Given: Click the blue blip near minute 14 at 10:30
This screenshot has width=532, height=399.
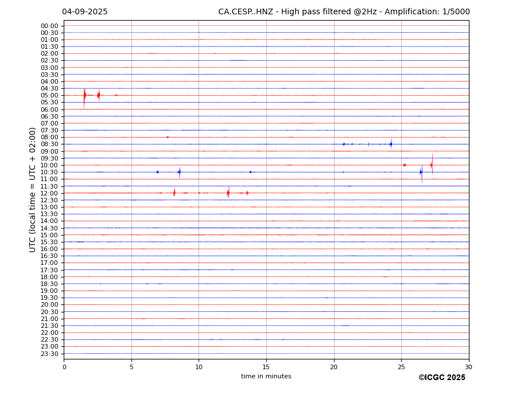Looking at the screenshot, I should coord(250,172).
